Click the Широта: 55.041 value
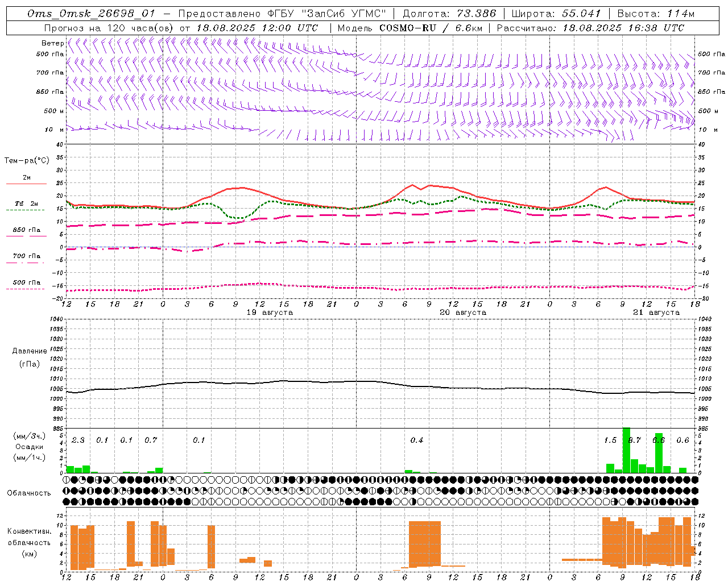This screenshot has width=728, height=582. click(x=556, y=14)
